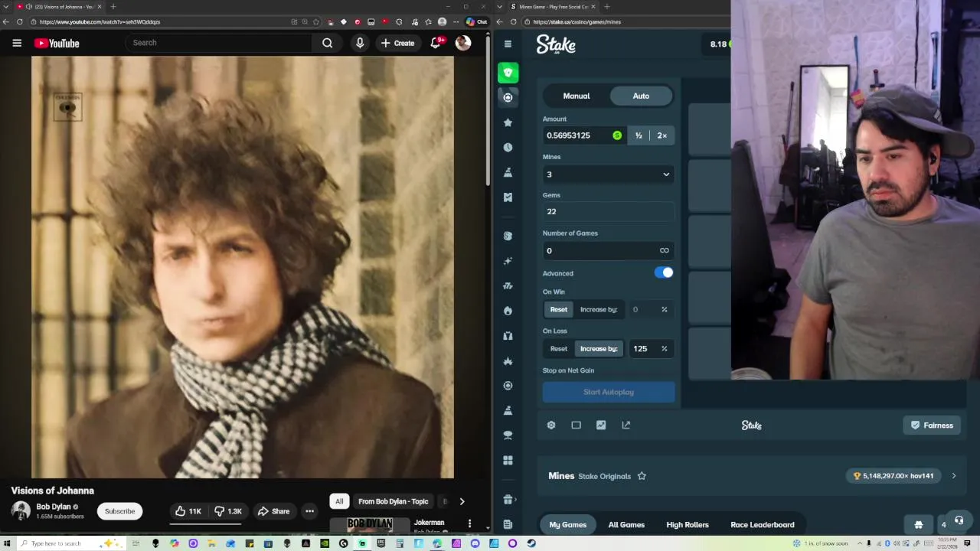Open YouTube notifications bell
Viewport: 980px width, 551px height.
click(436, 43)
